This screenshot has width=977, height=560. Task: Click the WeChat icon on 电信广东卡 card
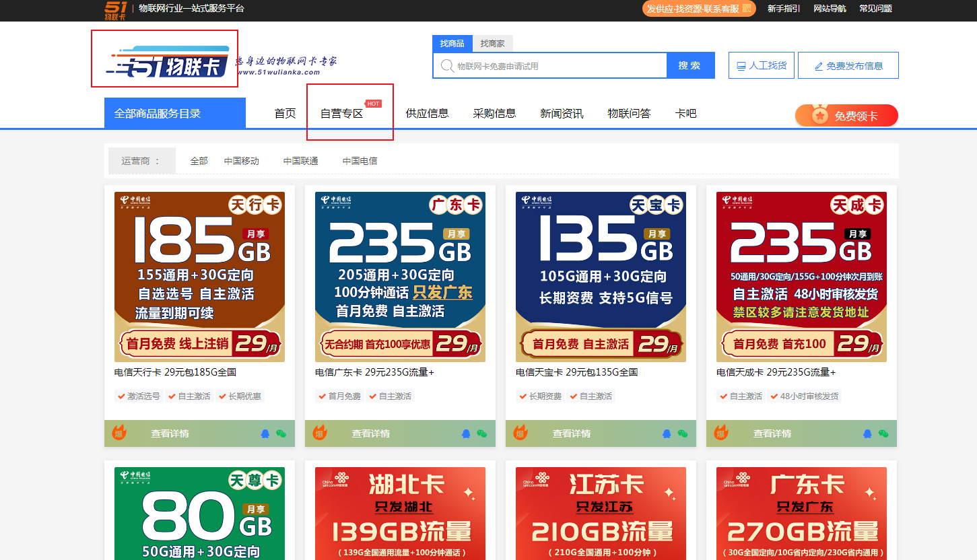(481, 433)
